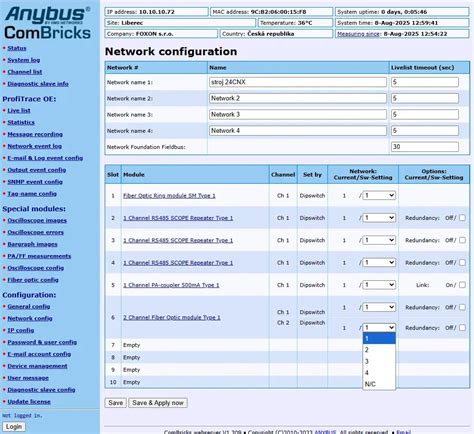Viewport: 474px width, 434px height.
Task: Check Redundancy box for slot 4 repeater
Action: (462, 262)
